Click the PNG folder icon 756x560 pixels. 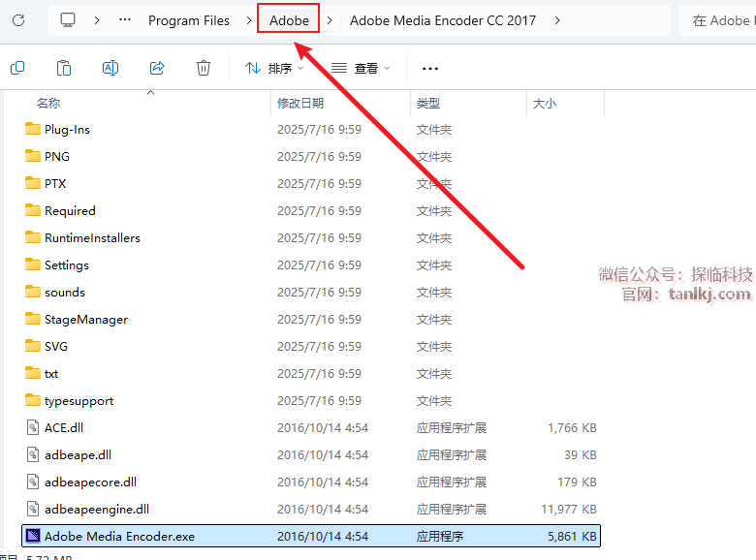click(x=33, y=156)
